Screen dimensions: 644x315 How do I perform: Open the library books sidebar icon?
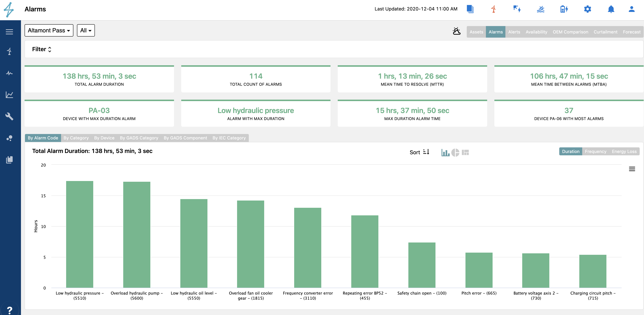[10, 160]
